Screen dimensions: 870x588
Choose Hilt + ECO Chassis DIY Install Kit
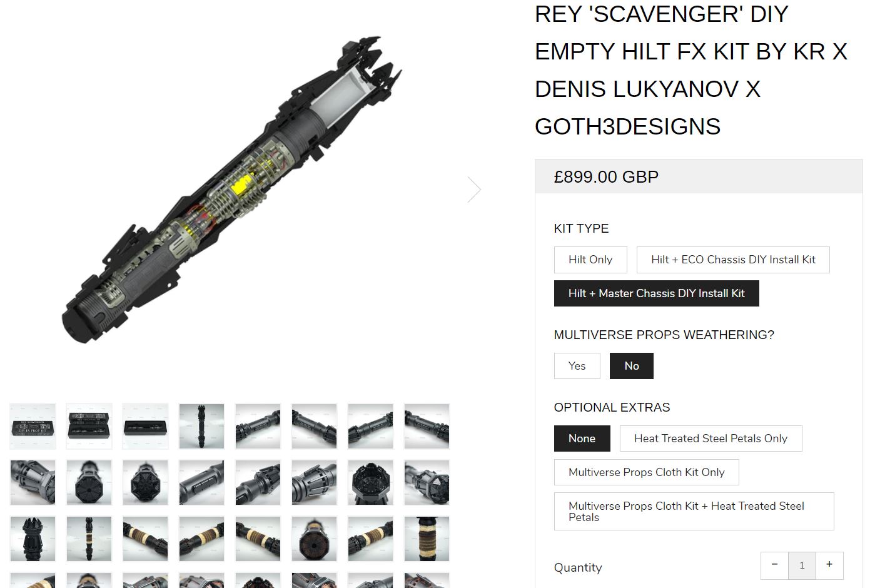click(733, 260)
